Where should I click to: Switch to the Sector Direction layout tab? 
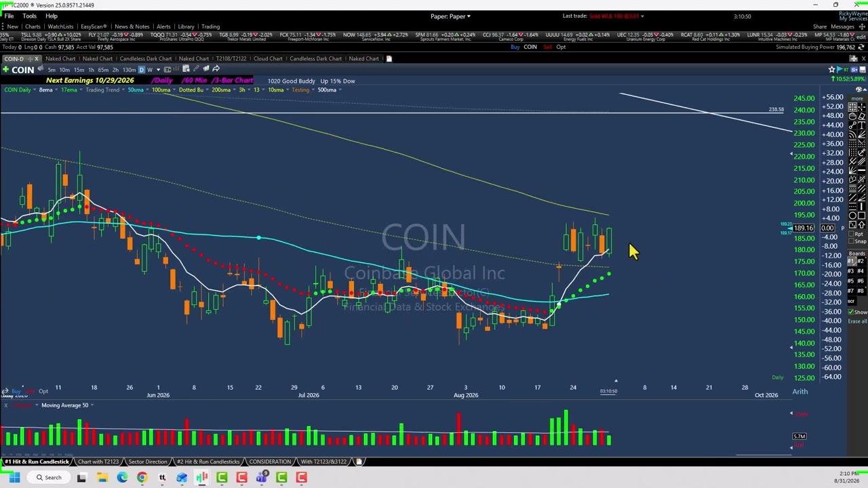pyautogui.click(x=147, y=462)
